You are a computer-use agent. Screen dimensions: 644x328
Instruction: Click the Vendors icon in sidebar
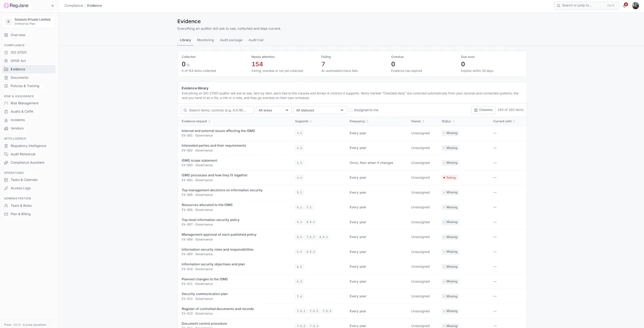pyautogui.click(x=6, y=129)
